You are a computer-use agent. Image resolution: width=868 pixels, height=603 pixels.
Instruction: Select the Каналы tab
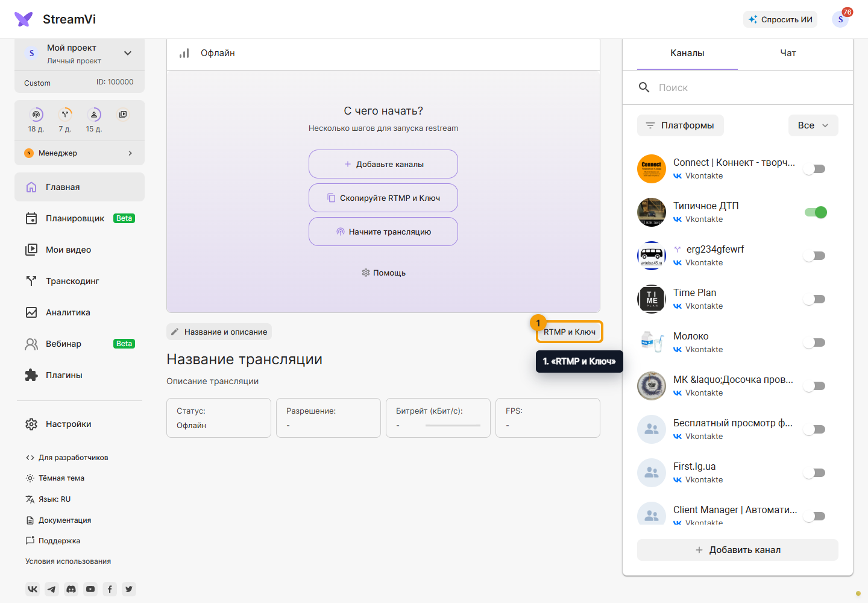[x=687, y=53]
